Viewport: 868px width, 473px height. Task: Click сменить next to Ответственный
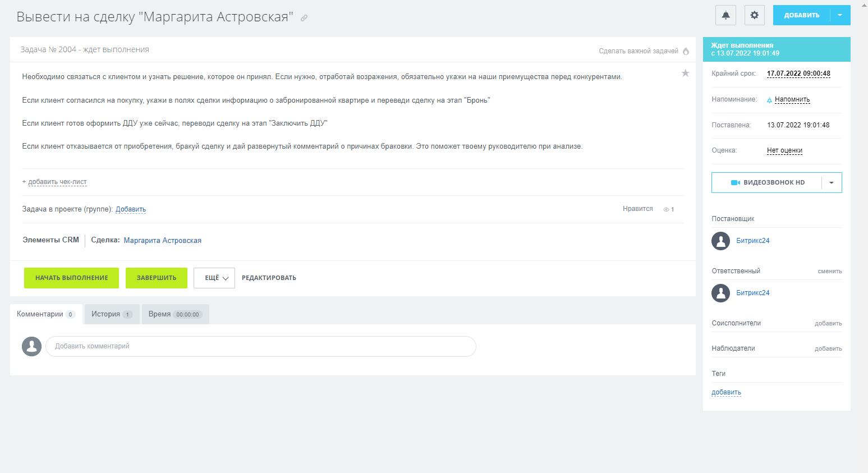tap(829, 271)
